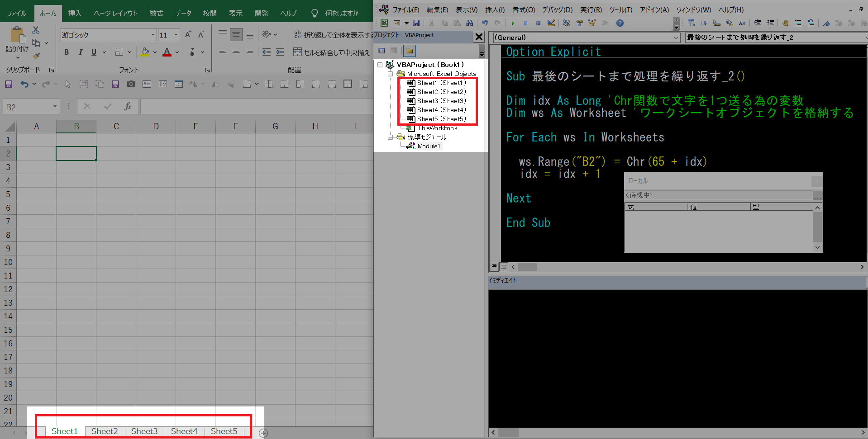The width and height of the screenshot is (868, 439).
Task: Toggle Underline formatting in the ribbon
Action: coord(93,52)
